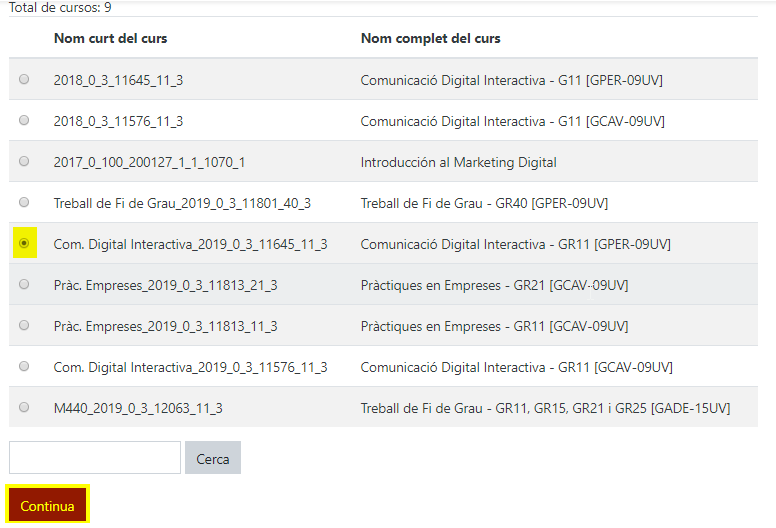This screenshot has height=528, width=776.
Task: Click the full name ending in [GADE-15UV]
Action: 545,408
